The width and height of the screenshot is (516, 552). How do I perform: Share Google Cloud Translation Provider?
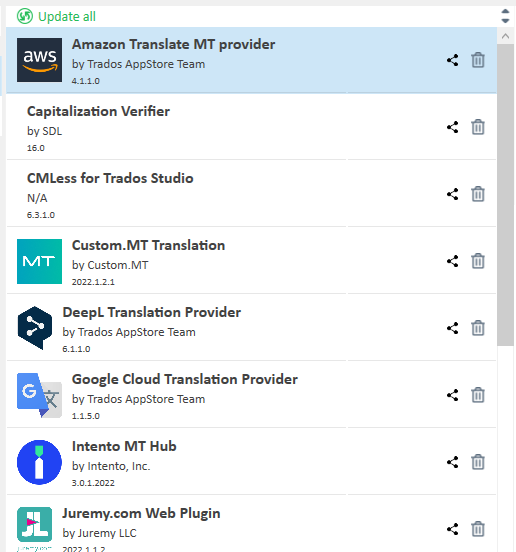pos(453,395)
